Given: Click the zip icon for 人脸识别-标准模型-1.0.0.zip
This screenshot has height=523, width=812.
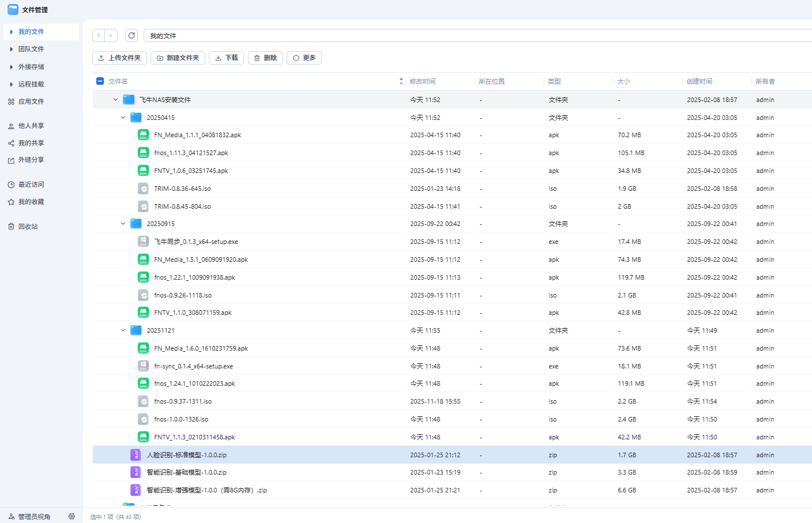Looking at the screenshot, I should pos(136,455).
